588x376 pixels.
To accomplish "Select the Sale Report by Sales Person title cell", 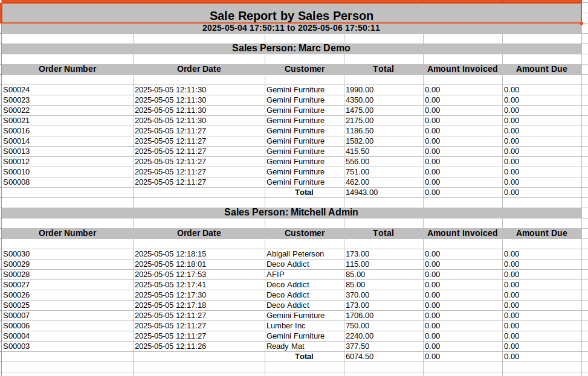I will (291, 13).
